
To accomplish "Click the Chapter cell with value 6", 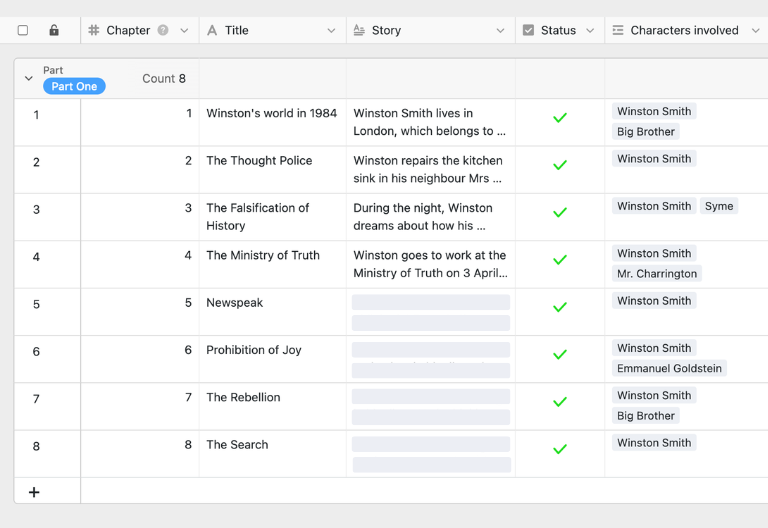I will [140, 359].
